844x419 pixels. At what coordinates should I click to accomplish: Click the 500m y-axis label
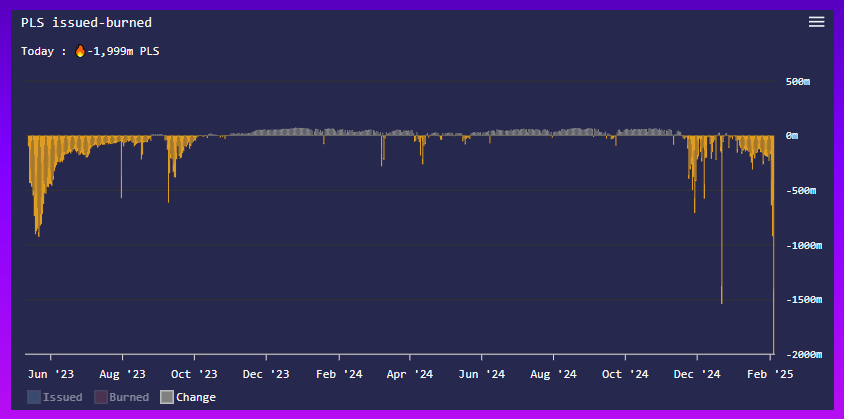pos(798,82)
